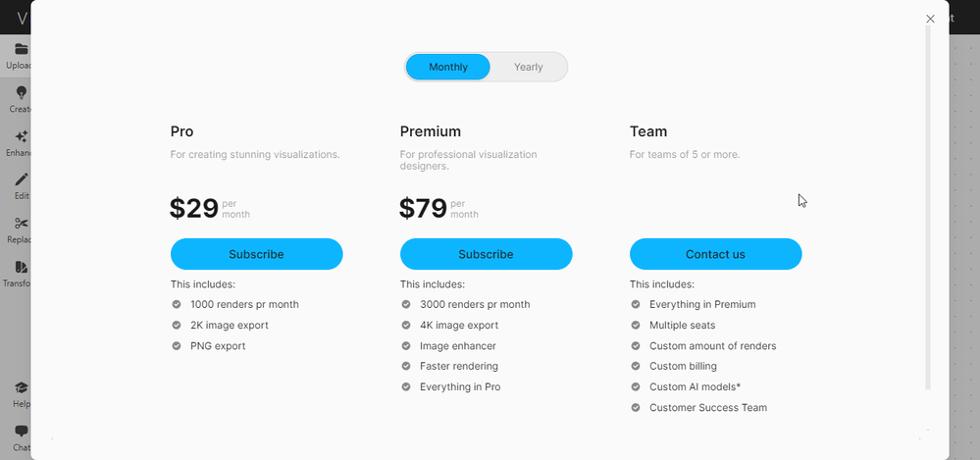
Task: Open the Help graduation cap icon
Action: (21, 388)
